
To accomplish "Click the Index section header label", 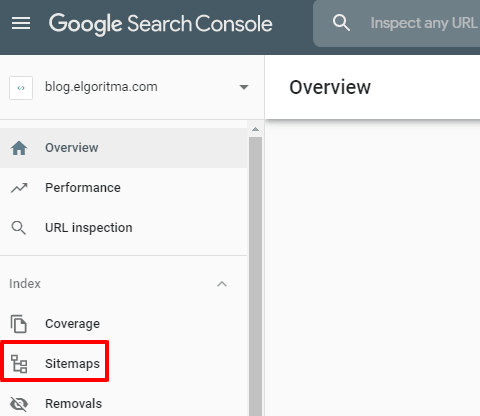I will pyautogui.click(x=25, y=284).
